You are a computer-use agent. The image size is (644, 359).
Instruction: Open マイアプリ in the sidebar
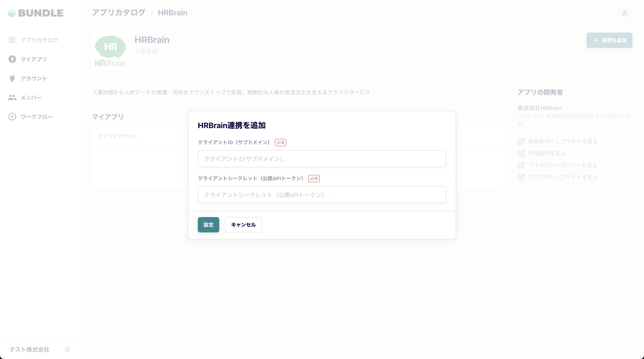(x=34, y=59)
